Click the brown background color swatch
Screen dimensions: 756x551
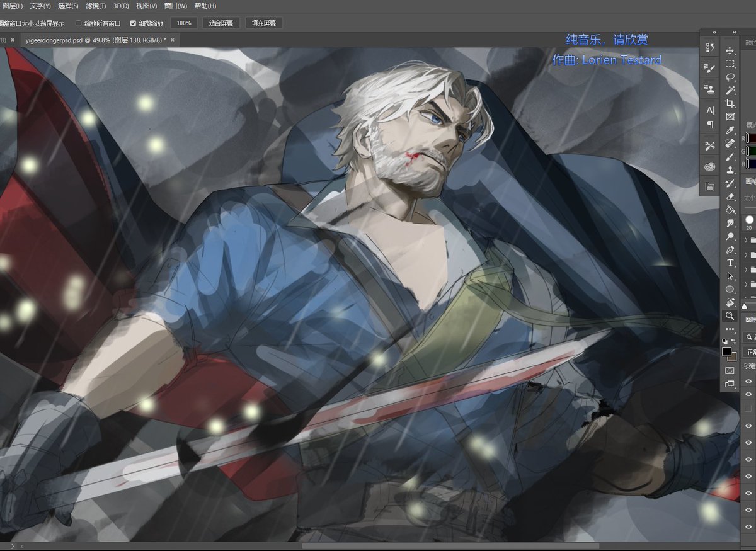tap(735, 358)
